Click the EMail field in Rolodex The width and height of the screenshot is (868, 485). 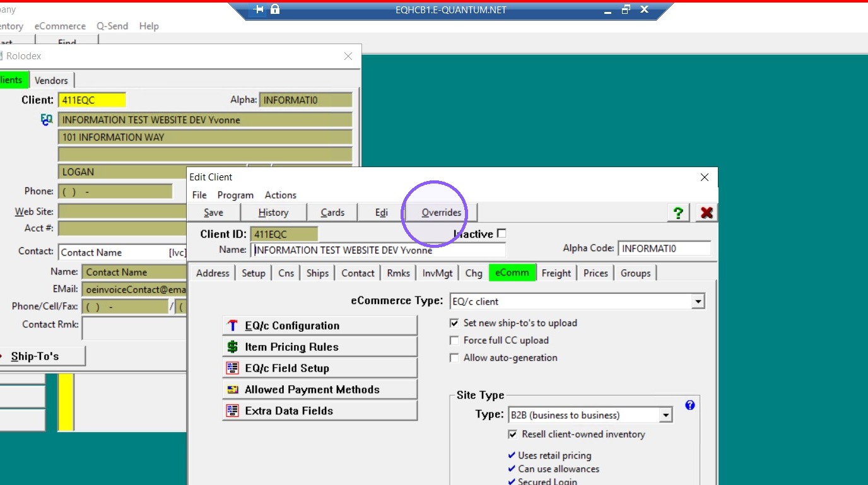[134, 289]
